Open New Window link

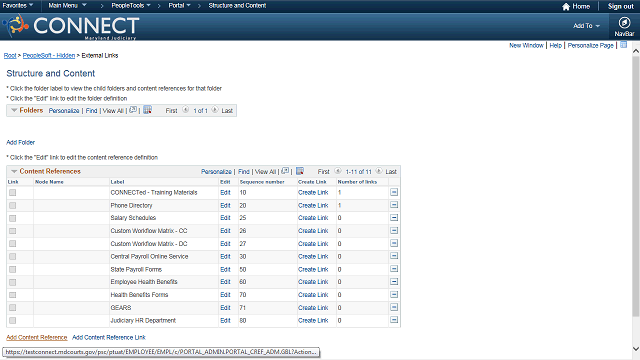point(526,45)
